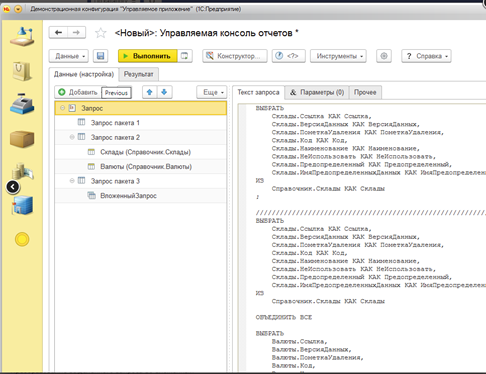Collapse the Запрос пакета 2 node

pos(72,137)
